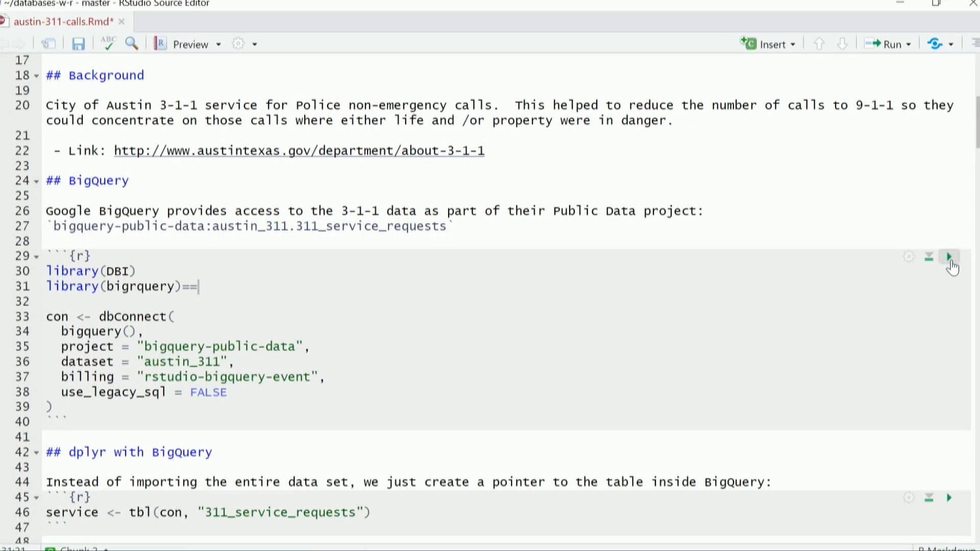980x551 pixels.
Task: Run all chunks above line 29 chunk
Action: point(929,257)
